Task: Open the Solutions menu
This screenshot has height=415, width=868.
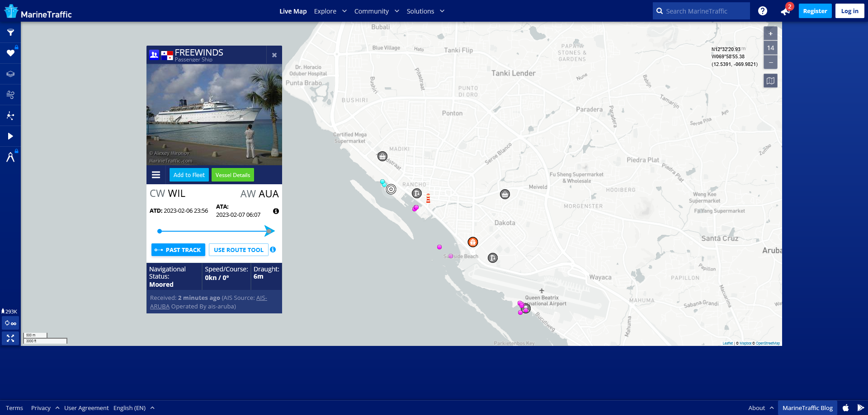Action: click(420, 11)
